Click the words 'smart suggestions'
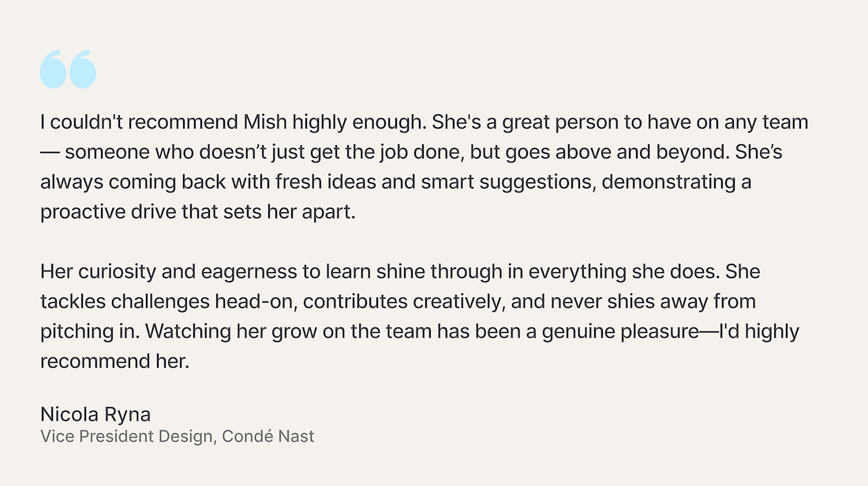The width and height of the screenshot is (868, 486). pyautogui.click(x=506, y=182)
